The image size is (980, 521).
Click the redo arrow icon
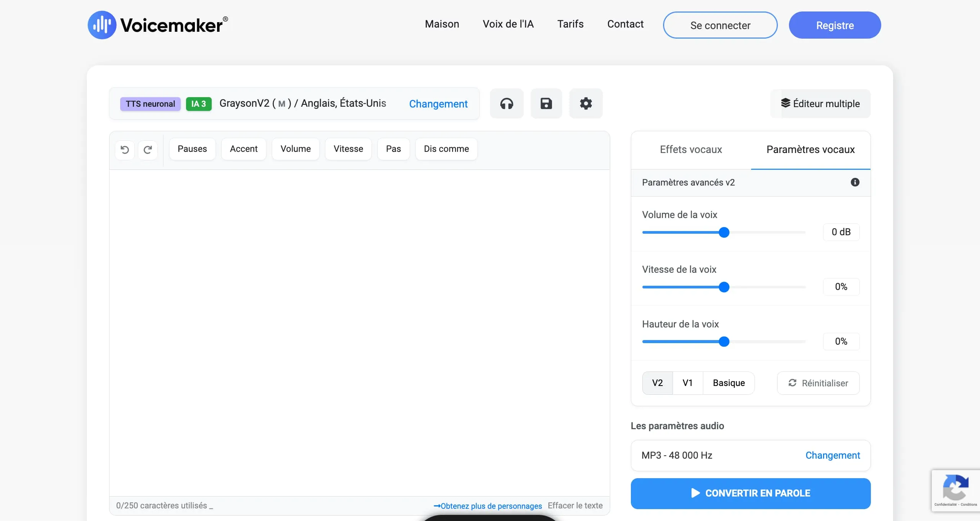(x=148, y=150)
